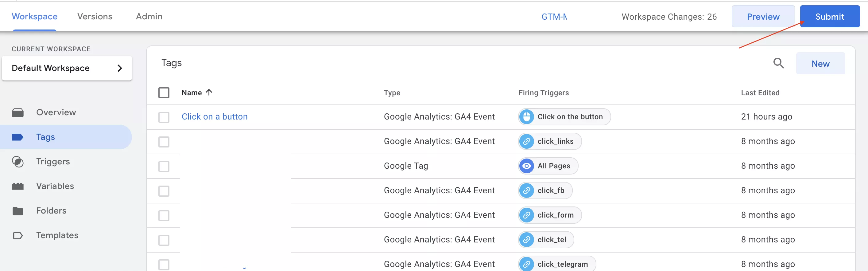Click the GTM container ID link

pyautogui.click(x=554, y=17)
